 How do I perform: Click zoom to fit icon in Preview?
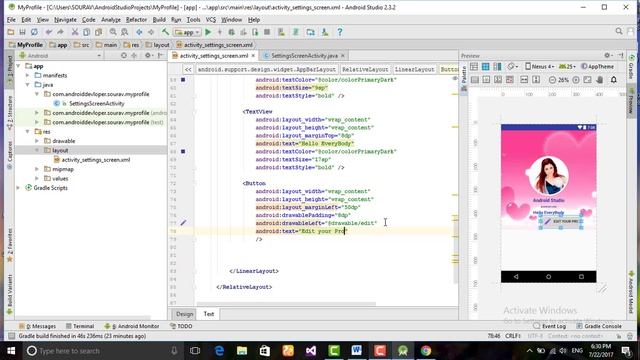(587, 80)
